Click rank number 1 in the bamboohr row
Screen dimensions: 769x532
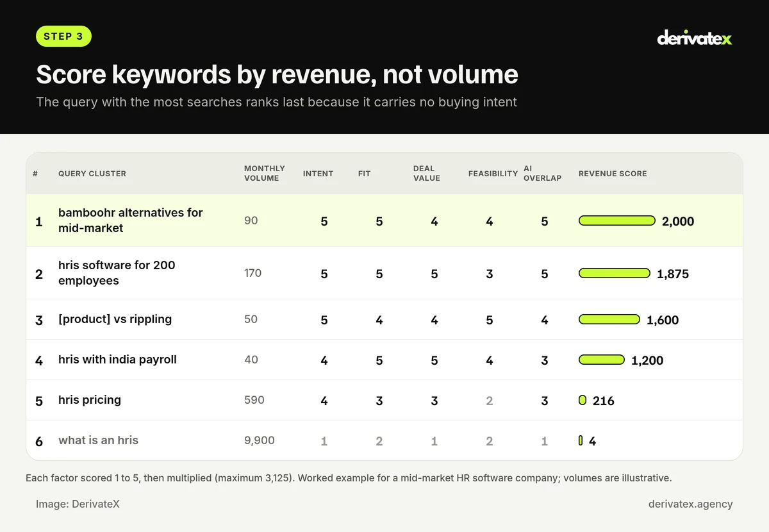click(39, 221)
